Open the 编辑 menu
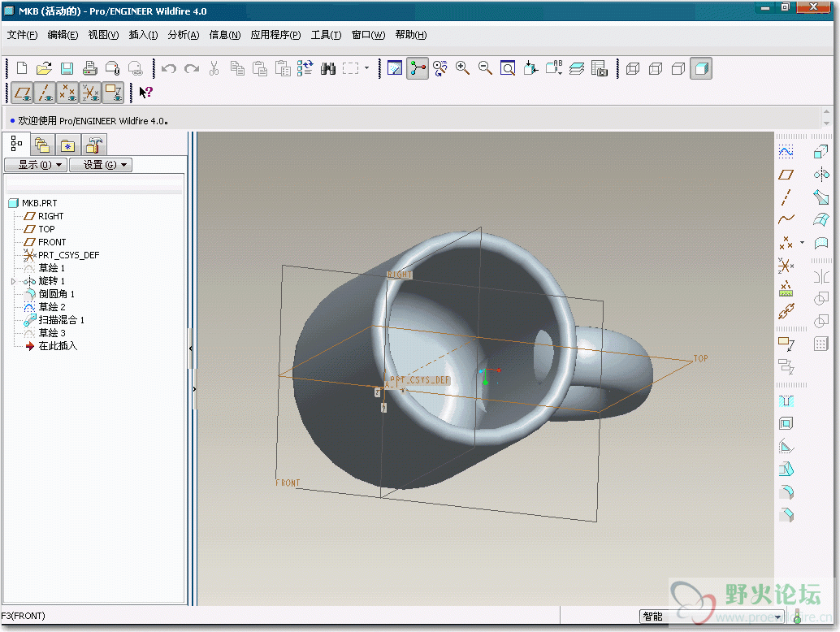 coord(63,35)
